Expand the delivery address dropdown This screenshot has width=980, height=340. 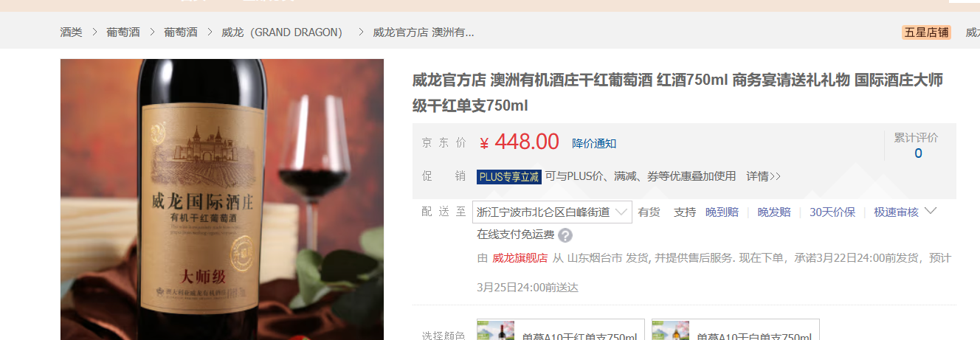(552, 212)
